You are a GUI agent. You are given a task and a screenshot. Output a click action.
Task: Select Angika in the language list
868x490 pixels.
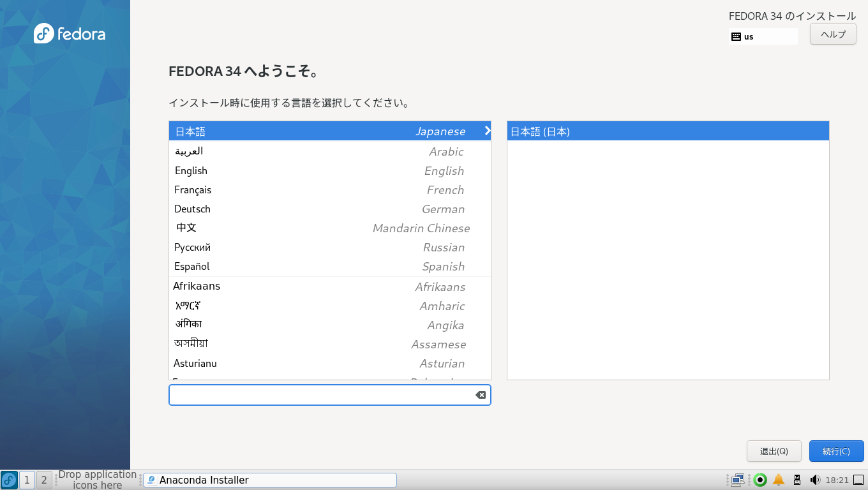point(329,325)
